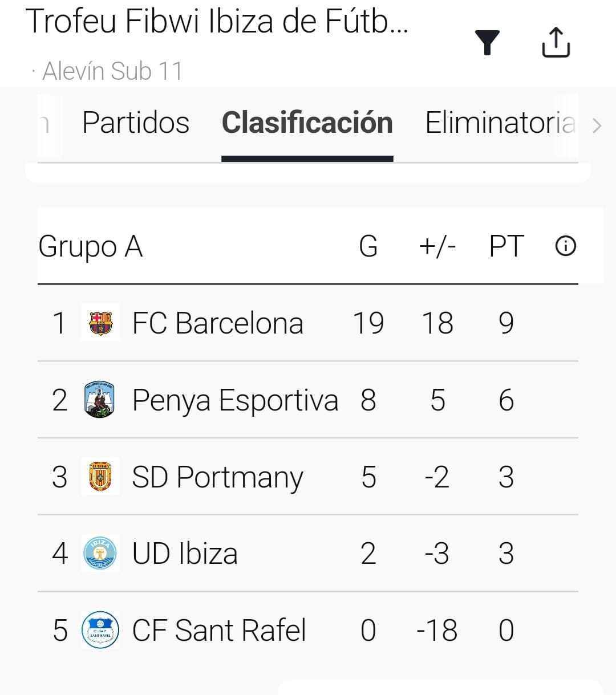Click the FC Barcelona crest
The image size is (616, 695).
tap(100, 323)
